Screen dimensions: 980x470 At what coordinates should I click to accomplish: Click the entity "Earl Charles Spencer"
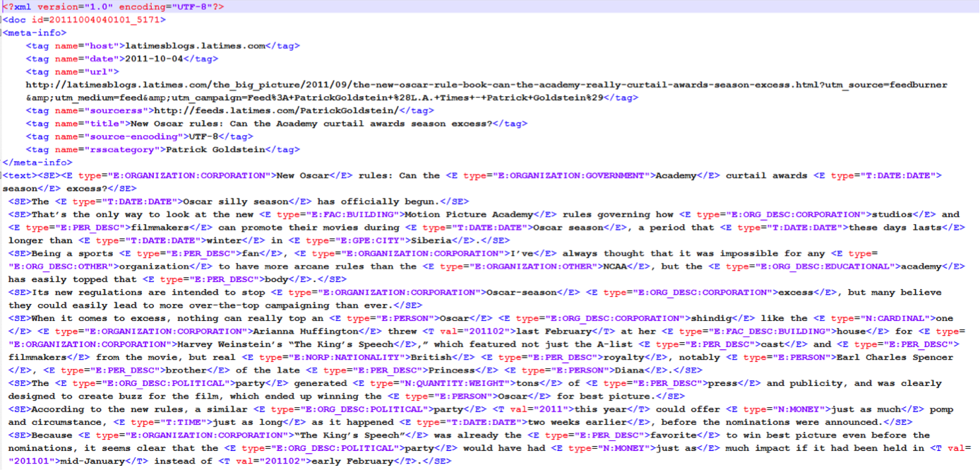pos(895,357)
